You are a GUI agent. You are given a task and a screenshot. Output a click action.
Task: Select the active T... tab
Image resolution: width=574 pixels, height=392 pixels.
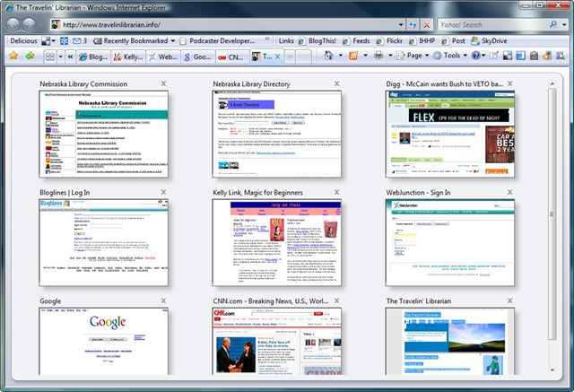(263, 57)
